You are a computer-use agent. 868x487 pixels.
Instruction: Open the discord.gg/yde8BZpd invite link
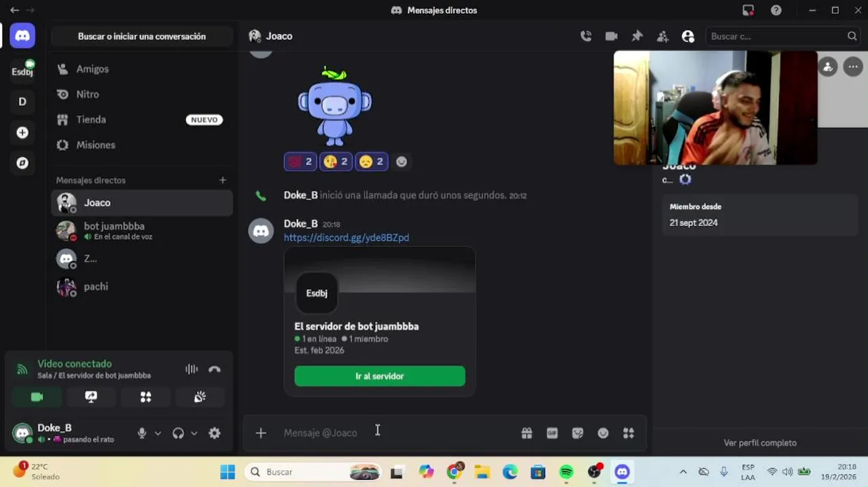(x=346, y=237)
